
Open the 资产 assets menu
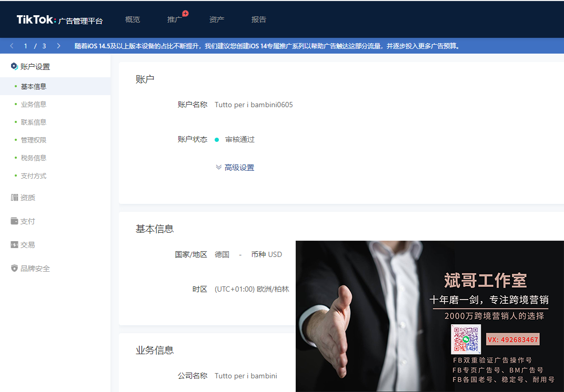217,19
